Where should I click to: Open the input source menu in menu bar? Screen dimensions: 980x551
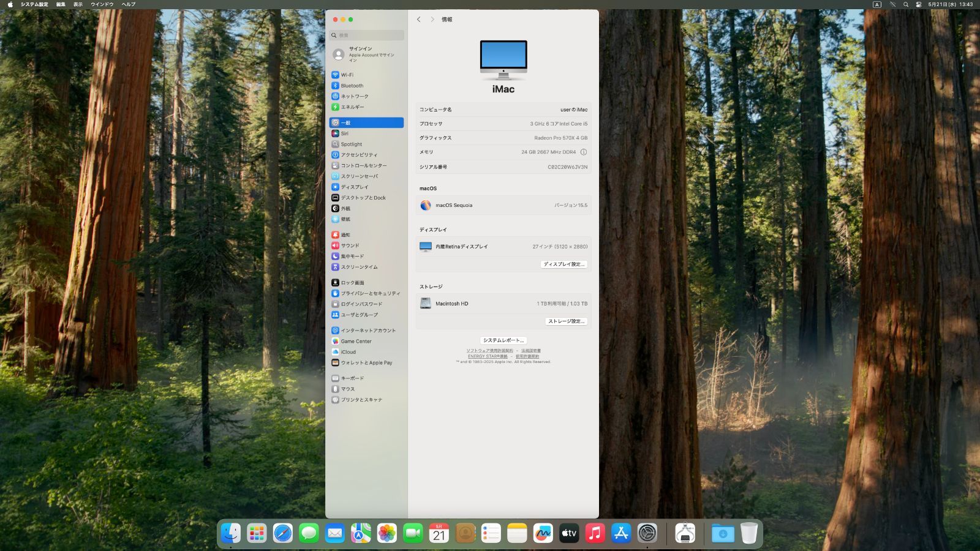point(876,4)
